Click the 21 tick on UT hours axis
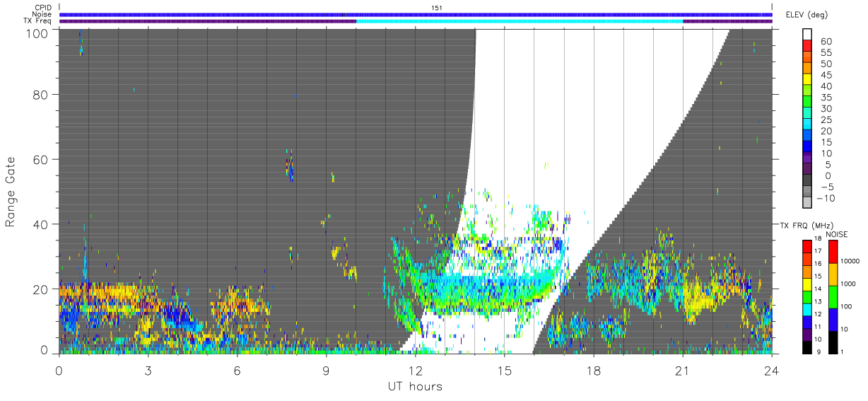Image resolution: width=868 pixels, height=401 pixels. (x=683, y=370)
